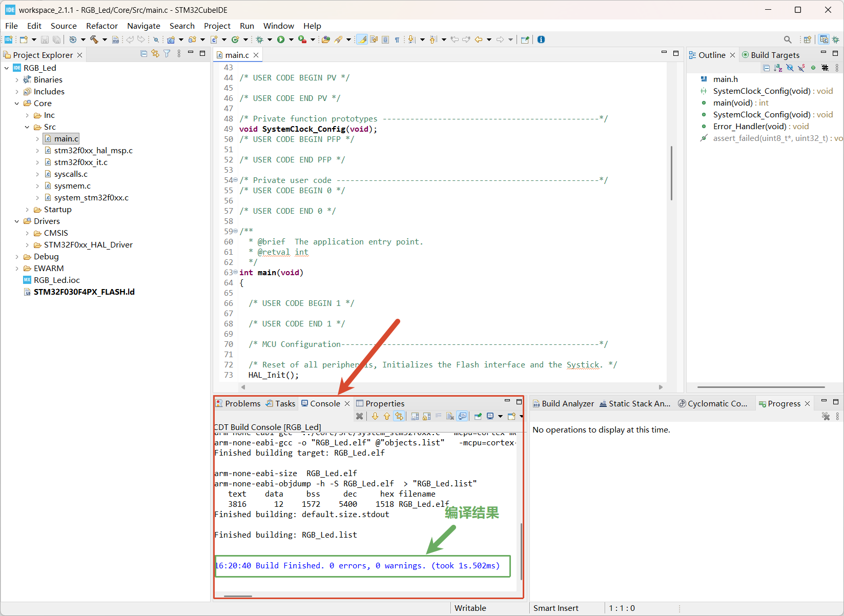Expand the EWARM folder

coord(16,269)
